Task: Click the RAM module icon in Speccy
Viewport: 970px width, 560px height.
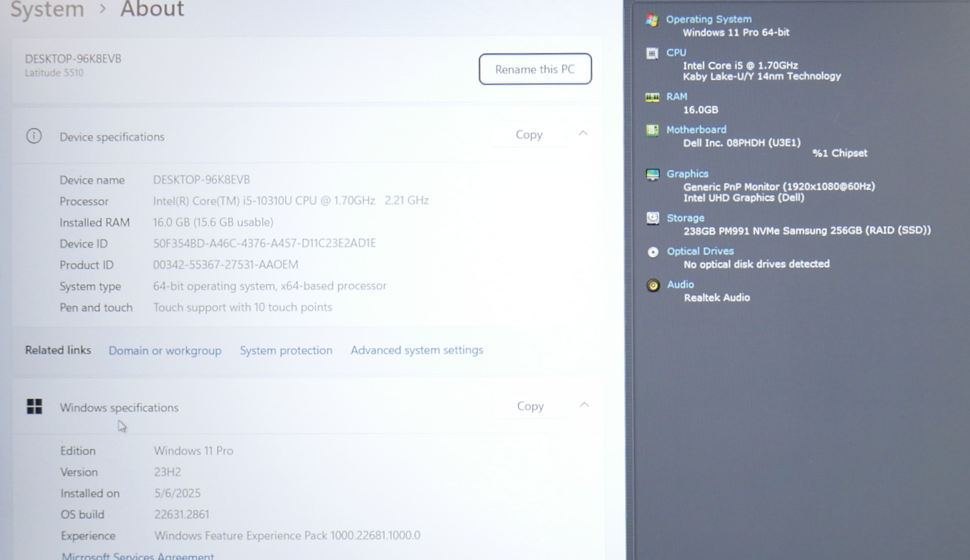Action: click(652, 97)
